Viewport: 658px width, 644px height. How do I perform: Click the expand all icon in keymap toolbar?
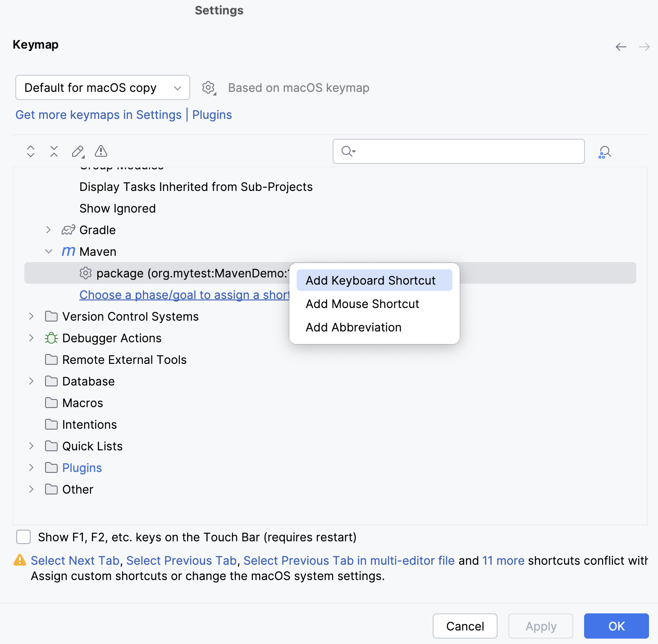click(x=30, y=151)
